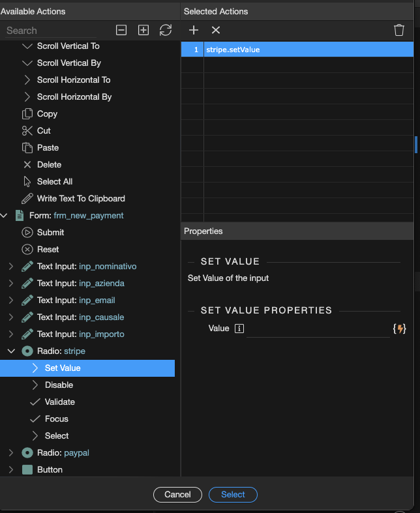The image size is (420, 513).
Task: Open the dynamic data picker lightning icon
Action: point(399,329)
